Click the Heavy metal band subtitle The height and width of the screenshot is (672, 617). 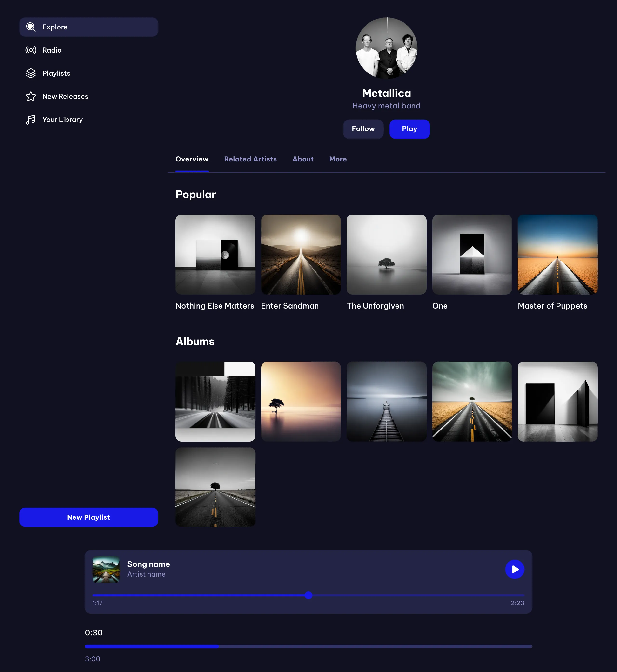click(386, 106)
